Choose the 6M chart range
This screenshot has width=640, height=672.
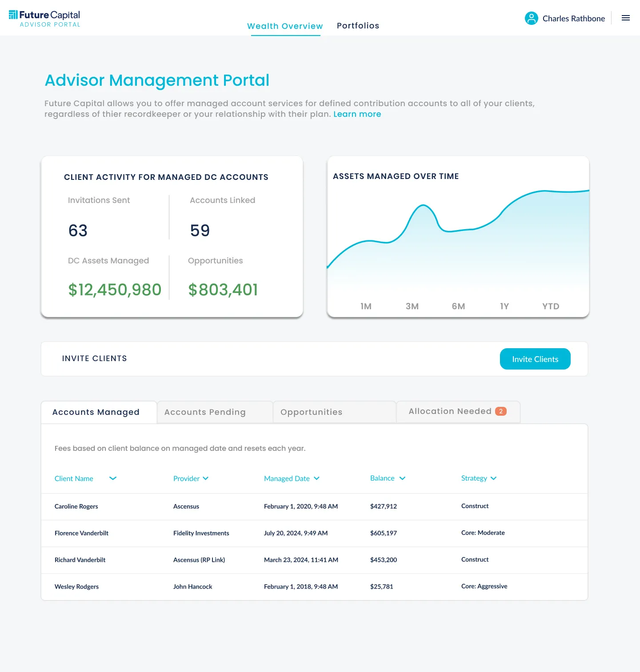coord(459,306)
